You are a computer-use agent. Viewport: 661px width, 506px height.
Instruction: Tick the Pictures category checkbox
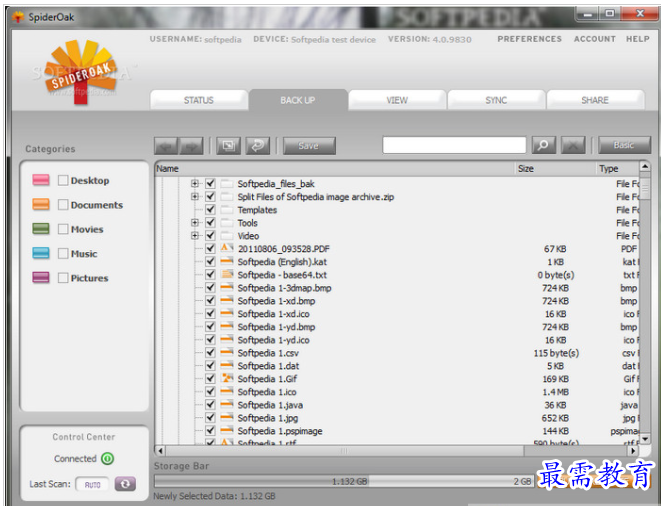click(63, 278)
